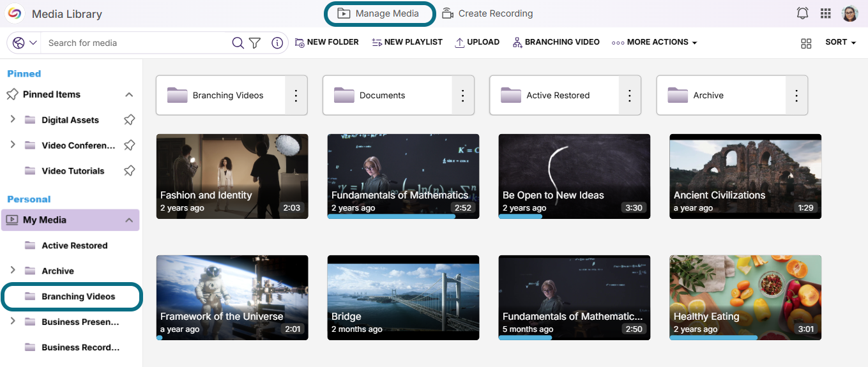This screenshot has height=367, width=868.
Task: Open options for Archive folder card
Action: pyautogui.click(x=796, y=95)
